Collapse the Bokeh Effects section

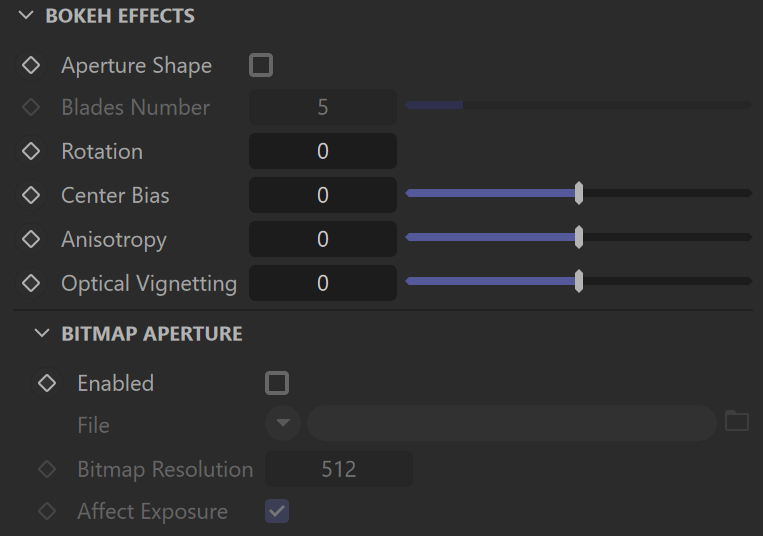click(25, 16)
